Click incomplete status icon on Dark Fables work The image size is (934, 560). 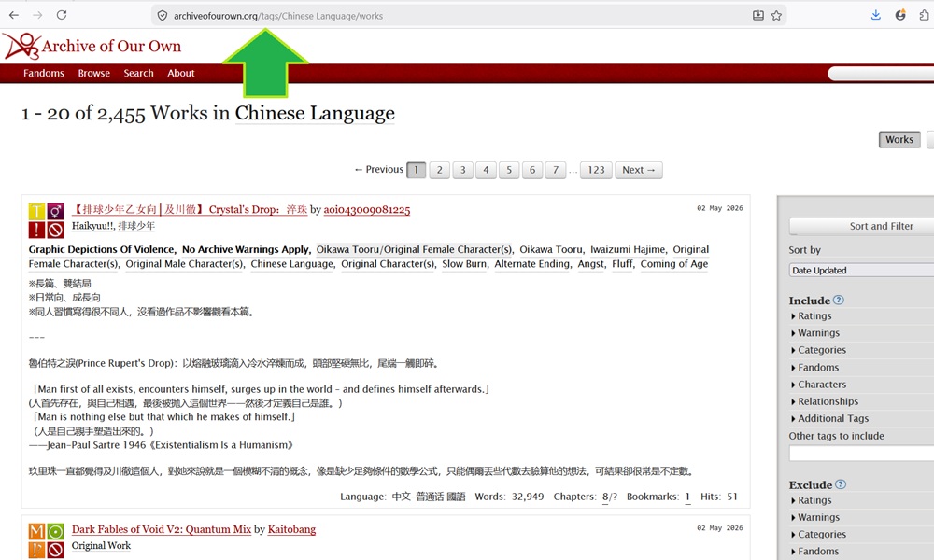(55, 550)
